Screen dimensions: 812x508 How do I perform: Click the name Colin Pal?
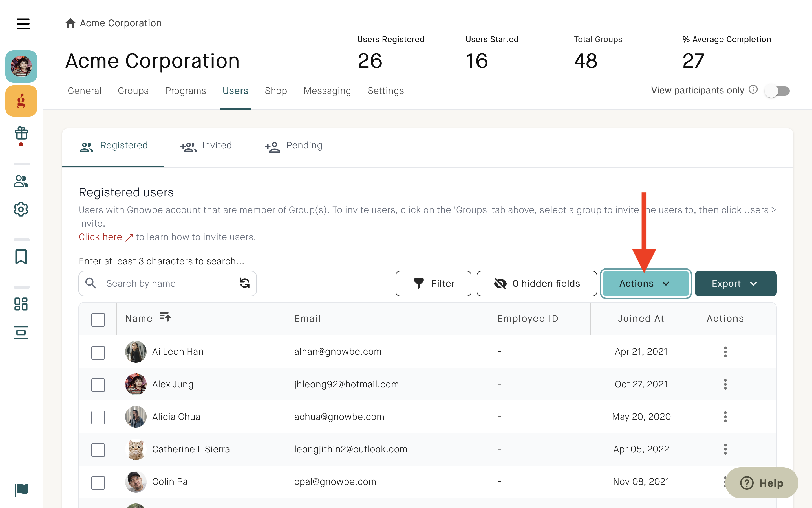pyautogui.click(x=171, y=482)
